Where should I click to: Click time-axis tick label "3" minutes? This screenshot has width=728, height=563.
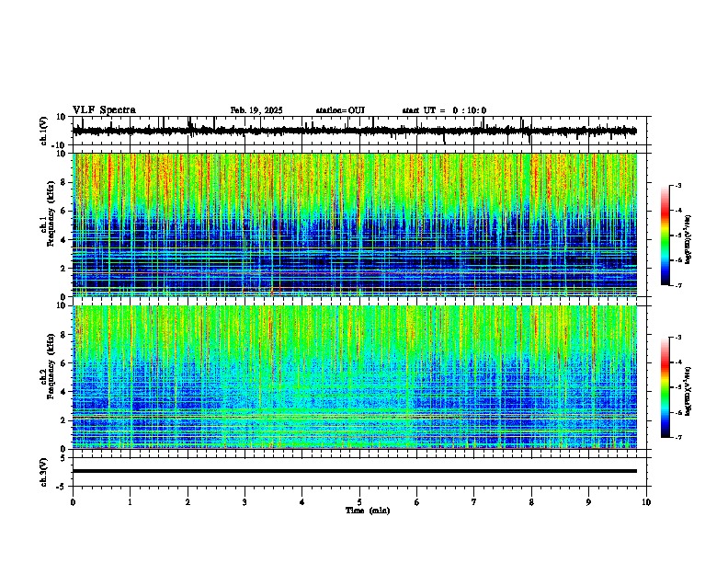[245, 502]
